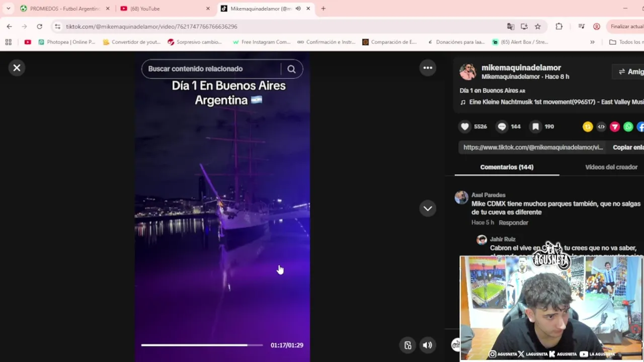Mute the video volume speaker icon
Image resolution: width=644 pixels, height=362 pixels.
(x=427, y=345)
